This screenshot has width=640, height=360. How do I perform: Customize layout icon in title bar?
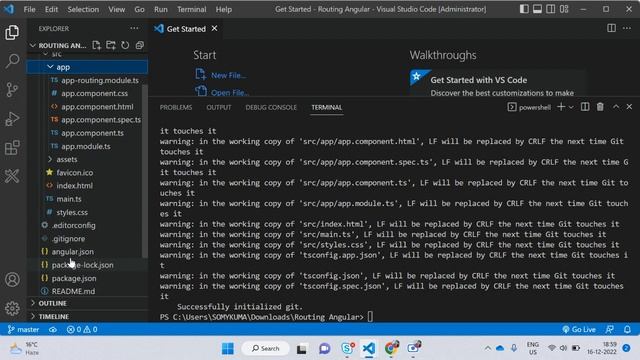564,9
